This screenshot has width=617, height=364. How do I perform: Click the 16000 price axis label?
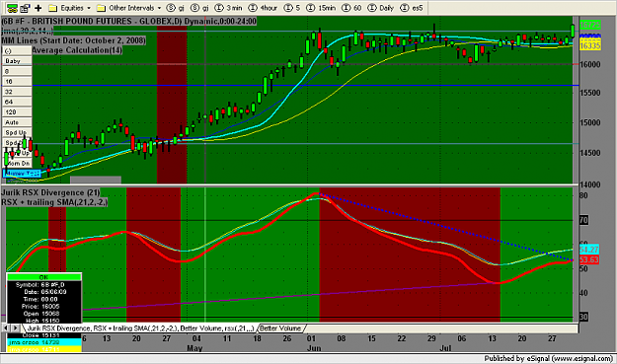(590, 64)
